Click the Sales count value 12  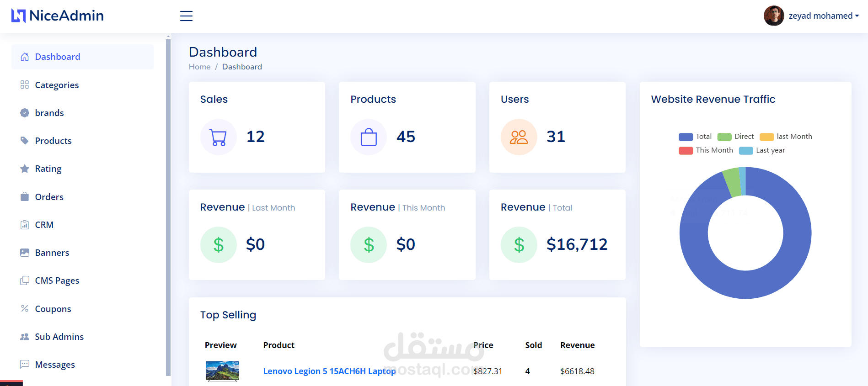pos(256,137)
